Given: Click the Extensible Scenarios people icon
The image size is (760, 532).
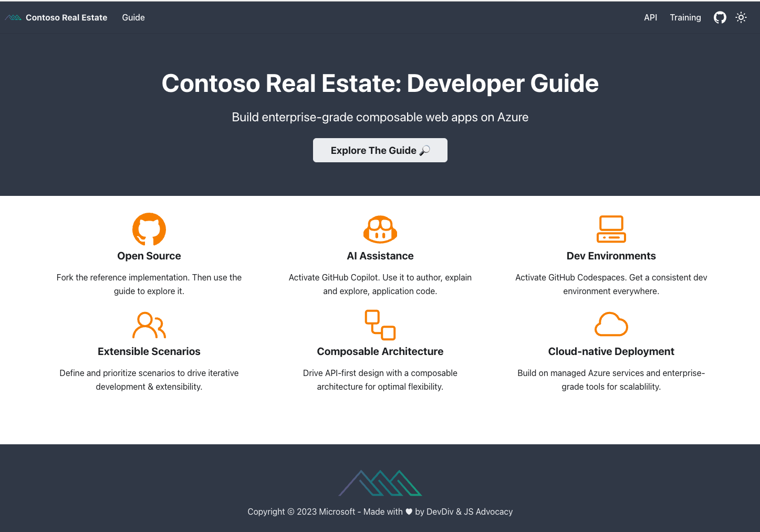Looking at the screenshot, I should (149, 325).
